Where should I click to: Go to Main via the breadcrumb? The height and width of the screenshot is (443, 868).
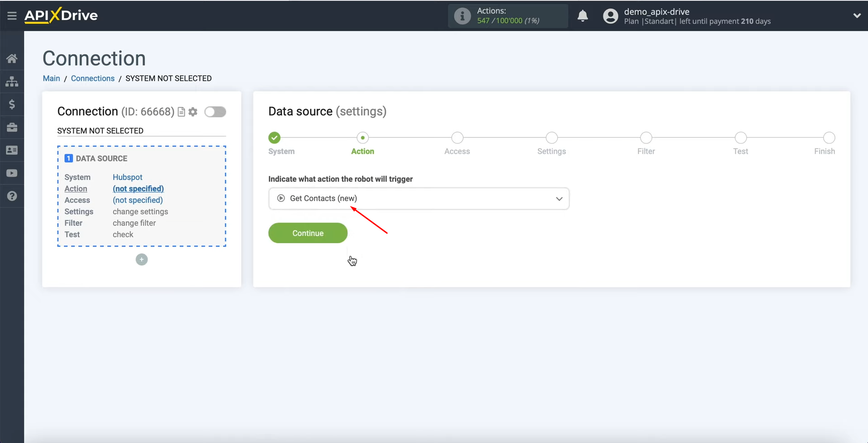tap(51, 78)
